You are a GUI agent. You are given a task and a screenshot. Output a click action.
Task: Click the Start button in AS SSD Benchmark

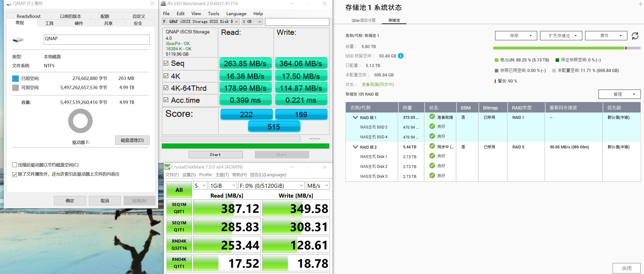point(215,154)
